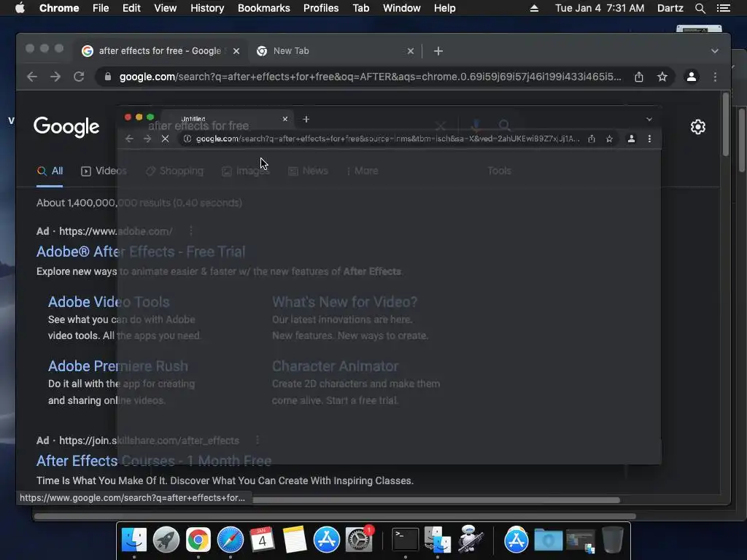Add a new tab in main Chrome window
This screenshot has width=747, height=560.
(x=438, y=51)
